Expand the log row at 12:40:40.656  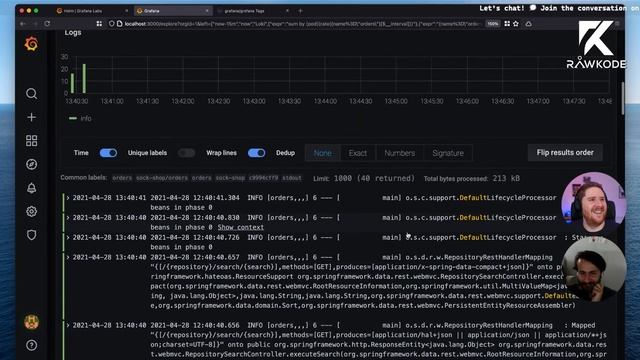[68, 325]
